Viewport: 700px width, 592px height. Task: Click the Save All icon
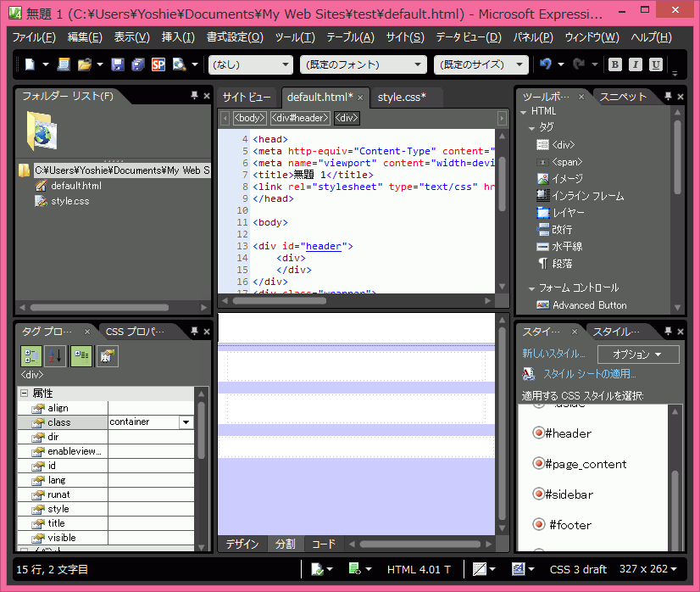click(138, 64)
